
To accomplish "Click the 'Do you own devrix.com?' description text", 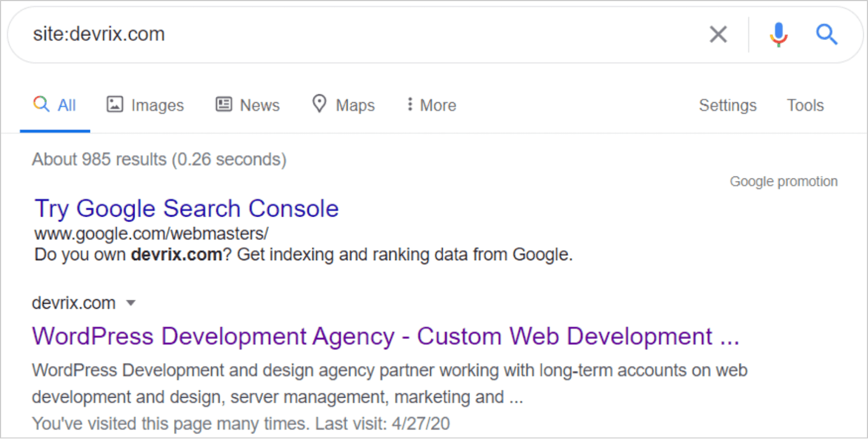I will (303, 255).
